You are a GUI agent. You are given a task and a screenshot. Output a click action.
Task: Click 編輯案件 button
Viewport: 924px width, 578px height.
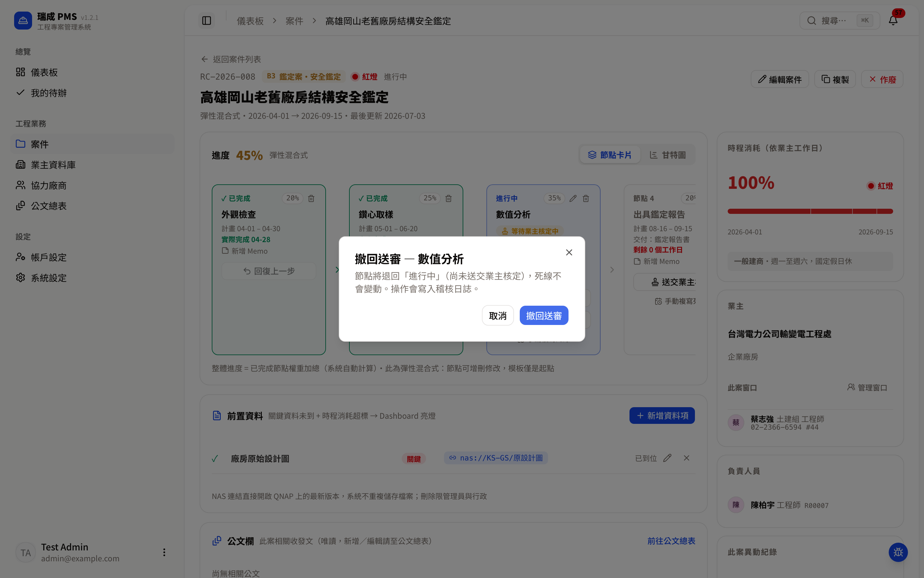point(780,80)
